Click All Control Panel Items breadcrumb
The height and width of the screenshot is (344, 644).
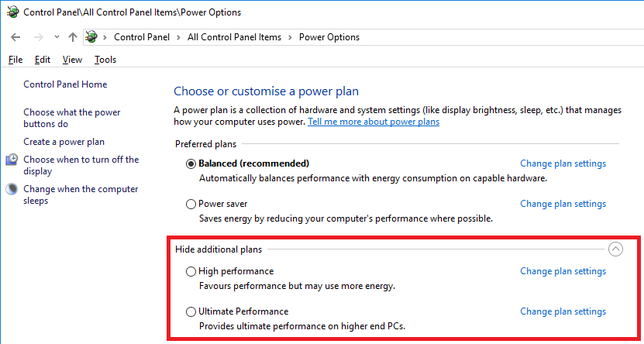[x=234, y=37]
